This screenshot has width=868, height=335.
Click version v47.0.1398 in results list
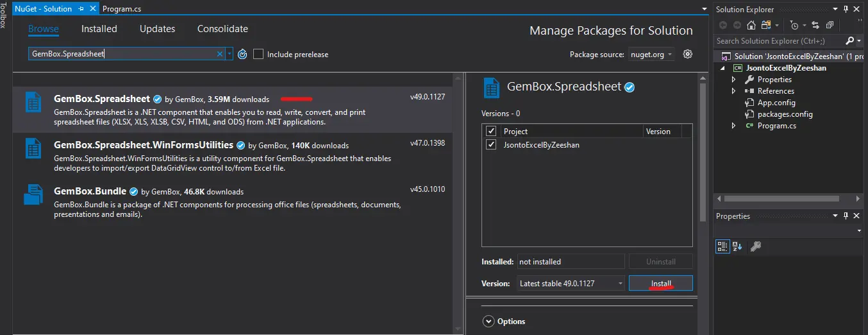pos(428,143)
